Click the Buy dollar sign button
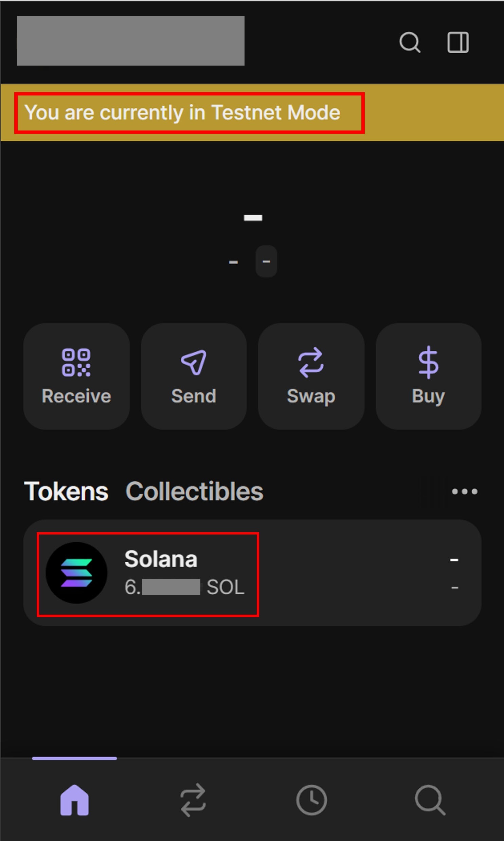The height and width of the screenshot is (841, 504). pyautogui.click(x=428, y=376)
